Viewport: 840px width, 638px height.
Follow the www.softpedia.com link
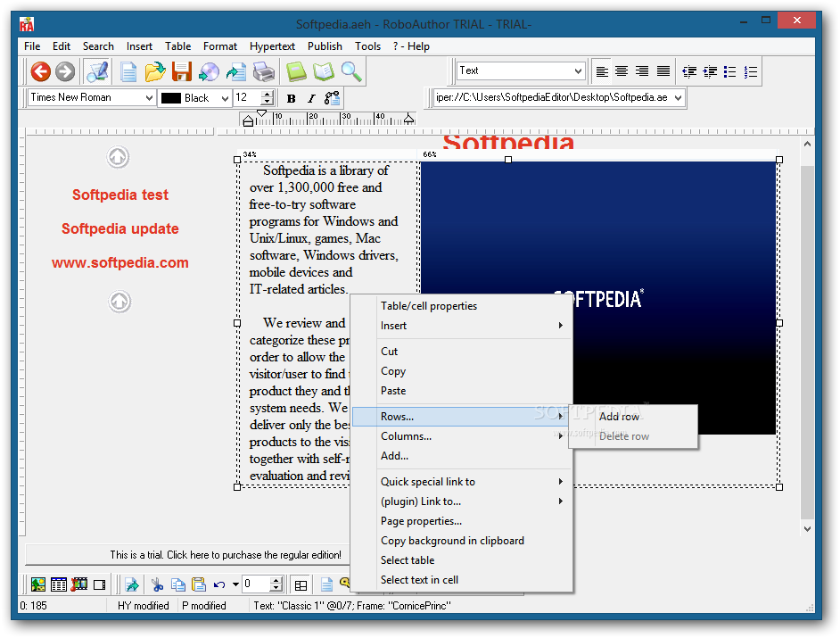point(120,262)
